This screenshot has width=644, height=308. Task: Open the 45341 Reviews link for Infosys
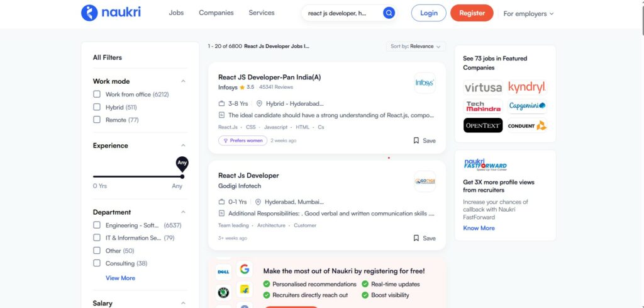276,87
